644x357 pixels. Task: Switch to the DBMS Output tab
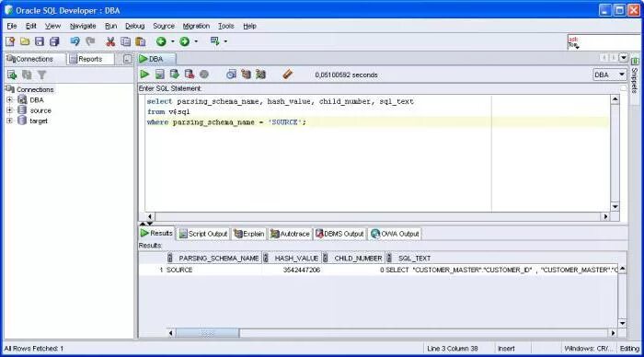339,234
